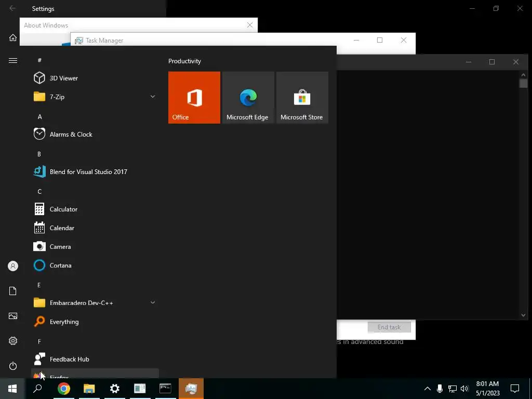532x399 pixels.
Task: Open the Action Center notifications
Action: click(515, 389)
